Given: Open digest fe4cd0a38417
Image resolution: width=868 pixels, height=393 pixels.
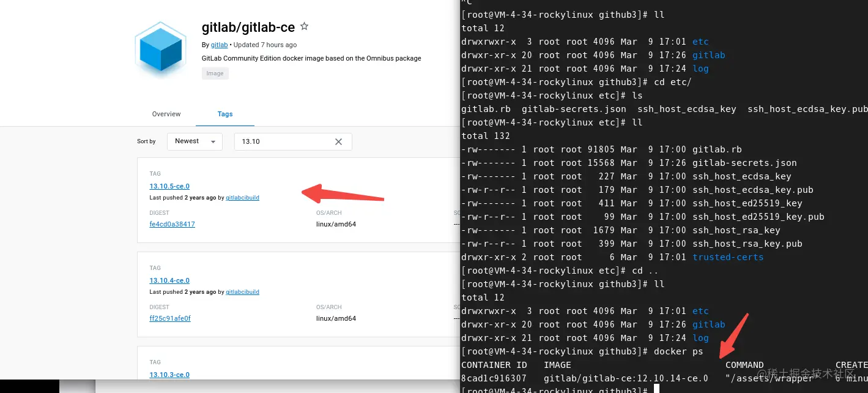Looking at the screenshot, I should (x=172, y=224).
